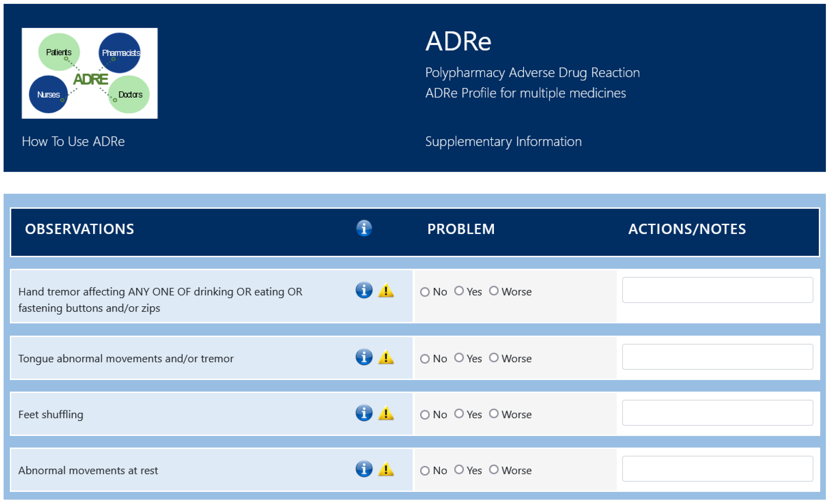The image size is (830, 504).
Task: Click Actions/Notes field for Feet shuffling
Action: 717,413
